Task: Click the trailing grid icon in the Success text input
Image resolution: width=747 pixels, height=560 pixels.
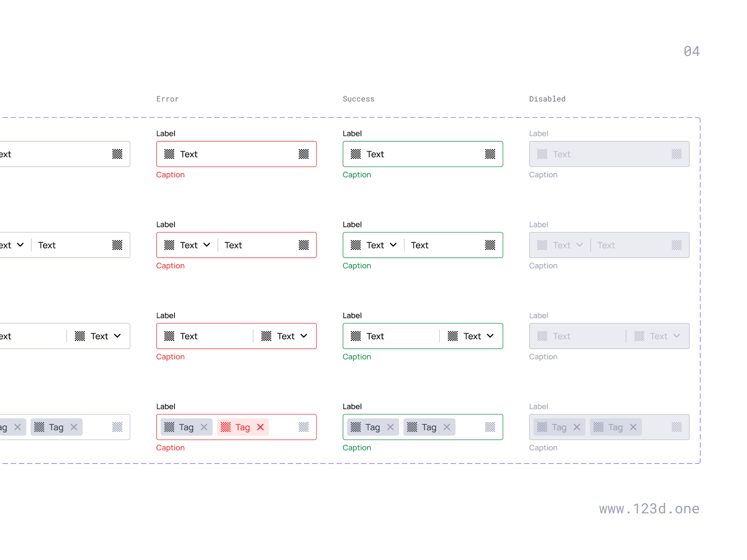Action: pos(490,154)
